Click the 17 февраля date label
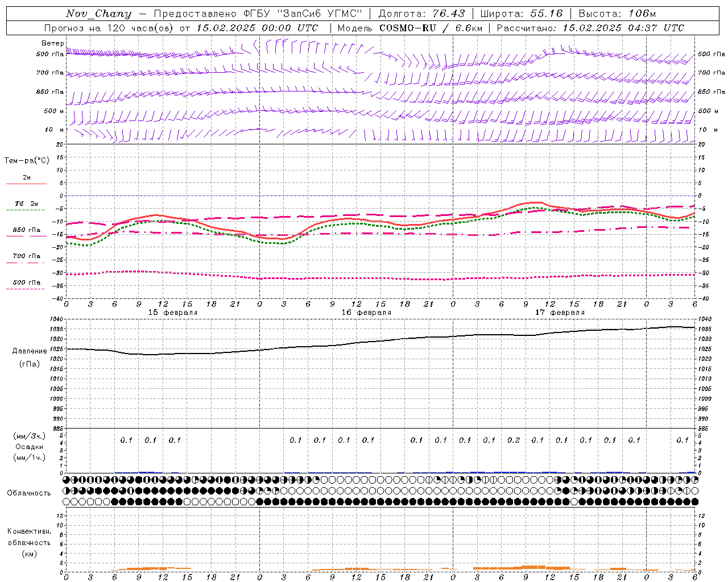The image size is (728, 582). [x=560, y=313]
